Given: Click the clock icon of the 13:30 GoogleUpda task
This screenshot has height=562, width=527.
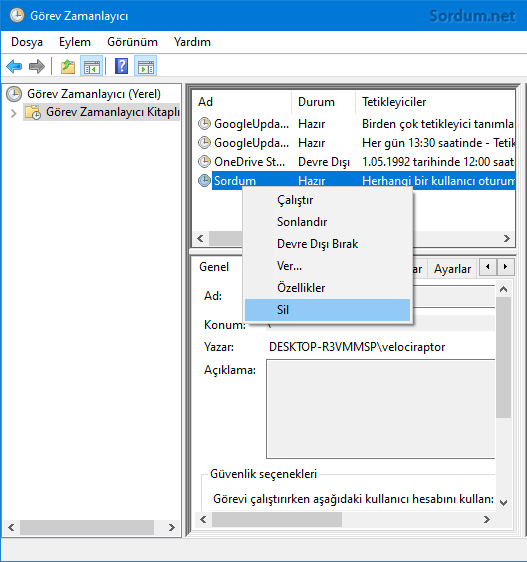Looking at the screenshot, I should click(x=204, y=143).
